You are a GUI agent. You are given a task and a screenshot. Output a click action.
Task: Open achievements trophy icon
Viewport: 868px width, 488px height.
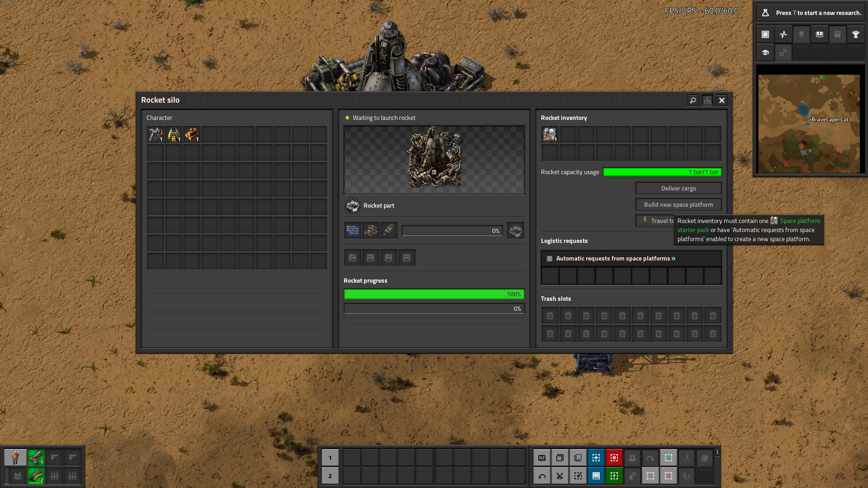856,34
